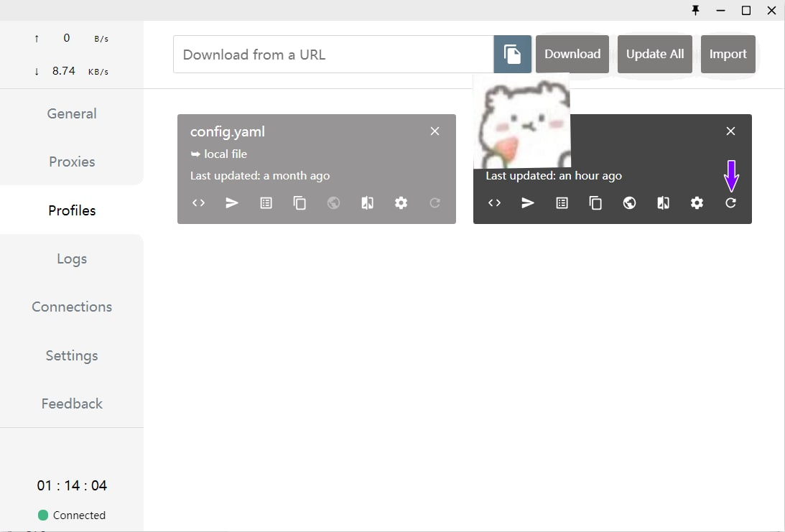Delete the dark profile card with X
The height and width of the screenshot is (532, 785).
730,131
